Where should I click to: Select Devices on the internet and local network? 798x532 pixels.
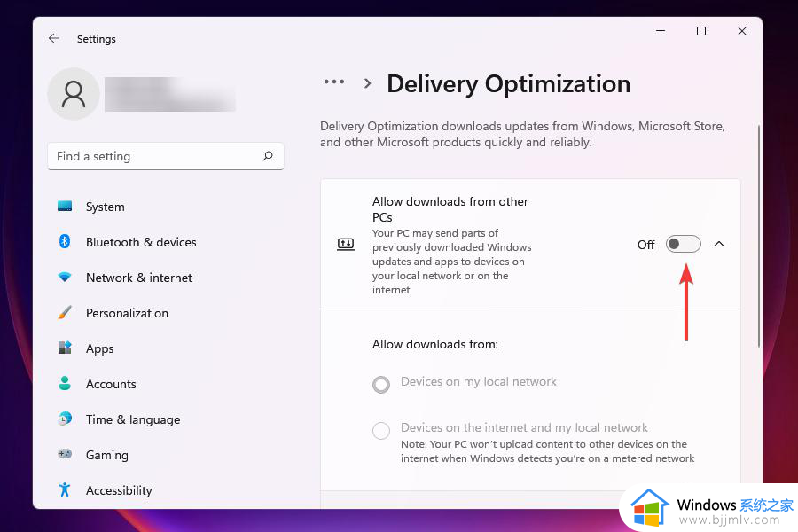(x=381, y=431)
